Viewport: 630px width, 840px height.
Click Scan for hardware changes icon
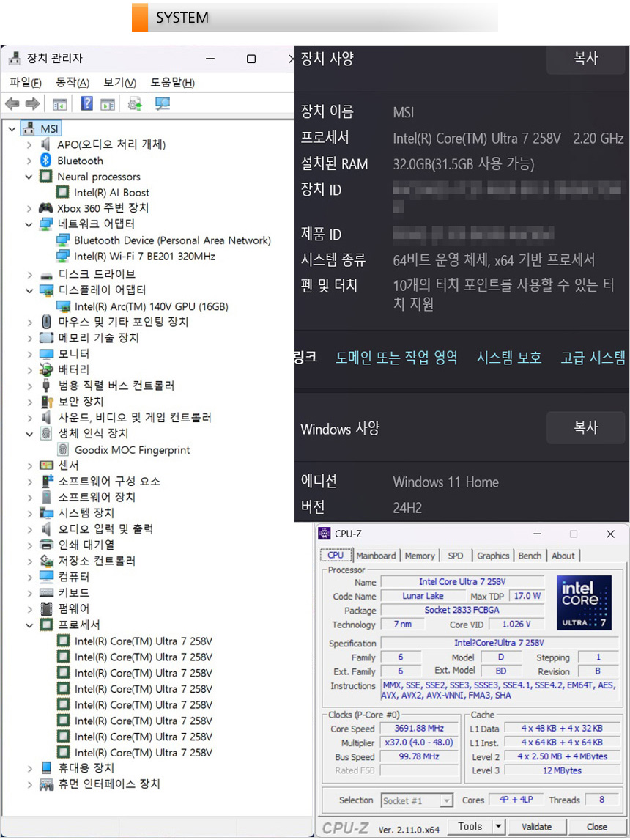(x=162, y=104)
